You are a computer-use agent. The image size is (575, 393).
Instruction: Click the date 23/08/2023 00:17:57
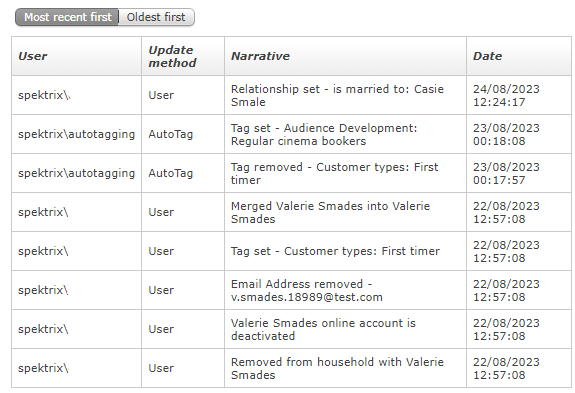(506, 173)
